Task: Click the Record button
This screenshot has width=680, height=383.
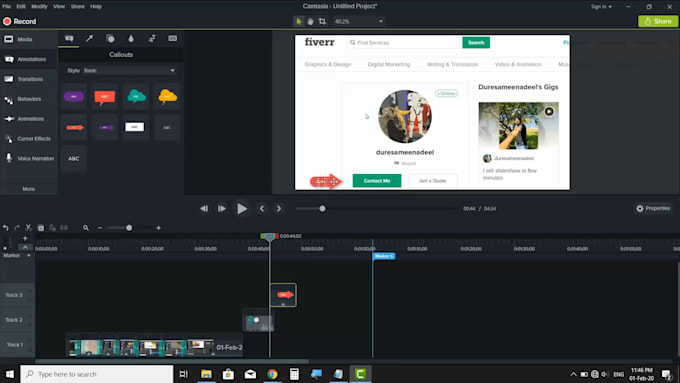Action: click(20, 21)
